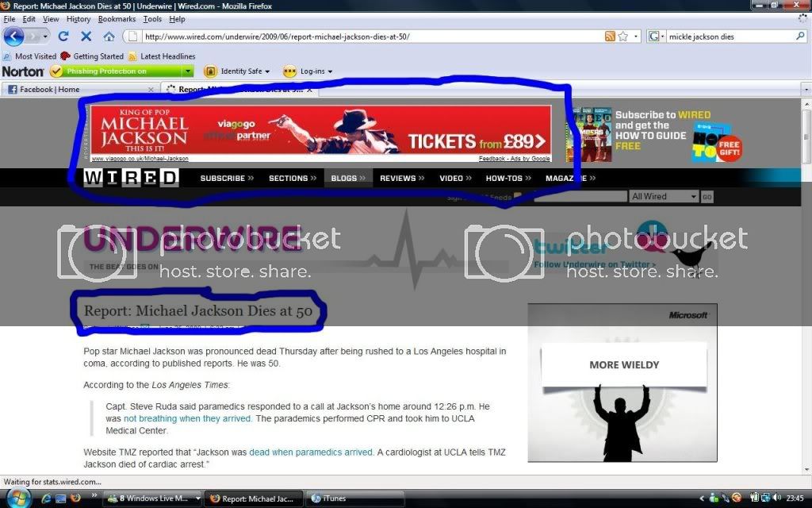Click the Wired logo
The width and height of the screenshot is (812, 508).
pos(131,178)
